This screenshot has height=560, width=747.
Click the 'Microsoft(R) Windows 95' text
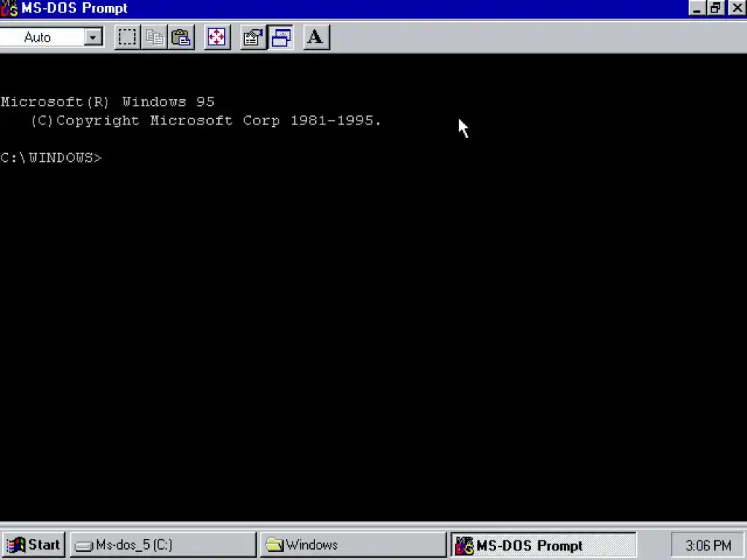pos(108,102)
